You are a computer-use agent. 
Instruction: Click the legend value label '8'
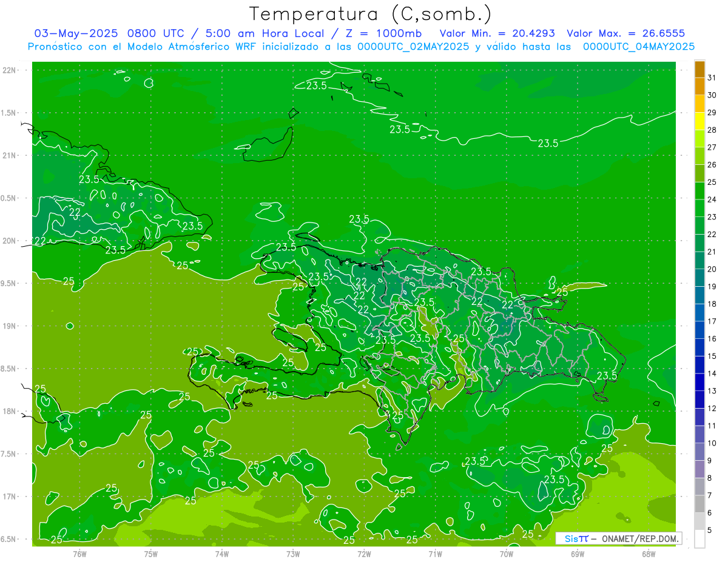pyautogui.click(x=710, y=478)
